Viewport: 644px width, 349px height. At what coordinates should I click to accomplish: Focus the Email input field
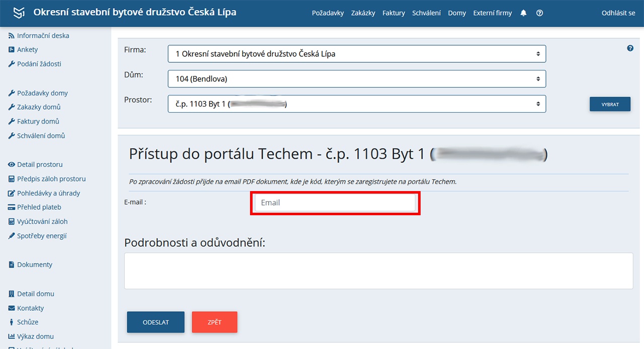click(x=335, y=203)
